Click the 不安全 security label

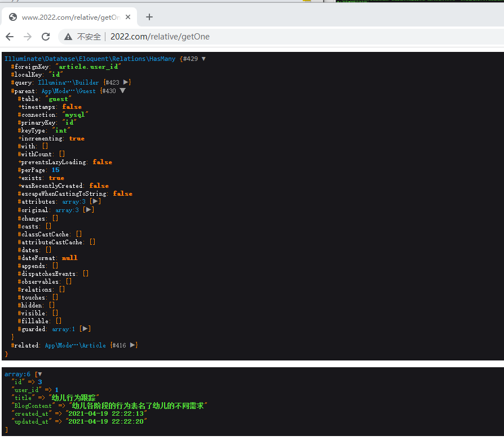coord(89,37)
